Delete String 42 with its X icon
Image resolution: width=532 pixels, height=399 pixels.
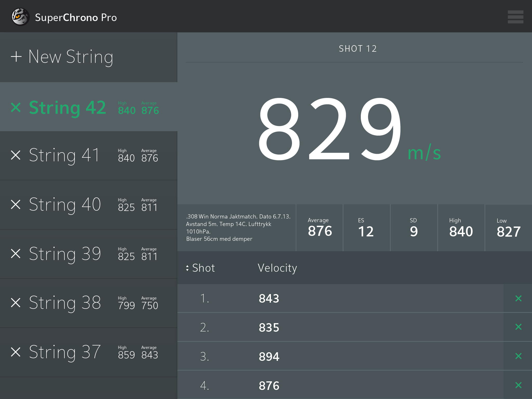16,107
